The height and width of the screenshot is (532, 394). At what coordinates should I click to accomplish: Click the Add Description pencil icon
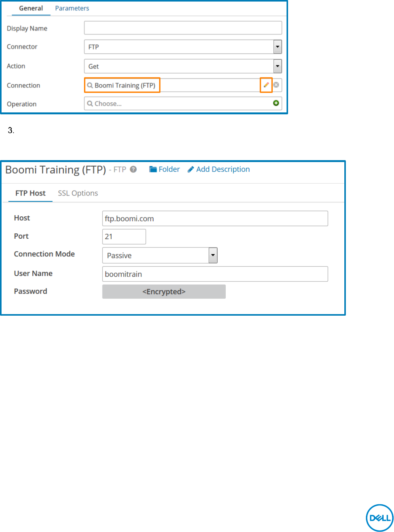coord(191,169)
